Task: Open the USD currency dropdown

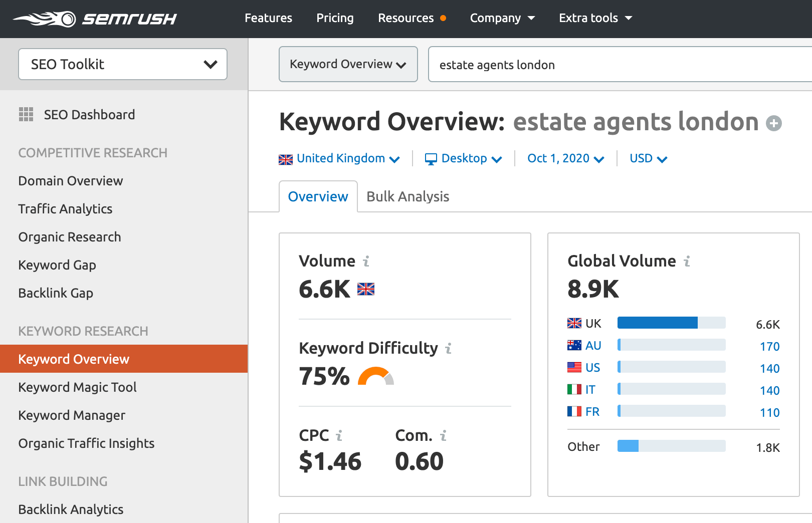Action: point(649,159)
